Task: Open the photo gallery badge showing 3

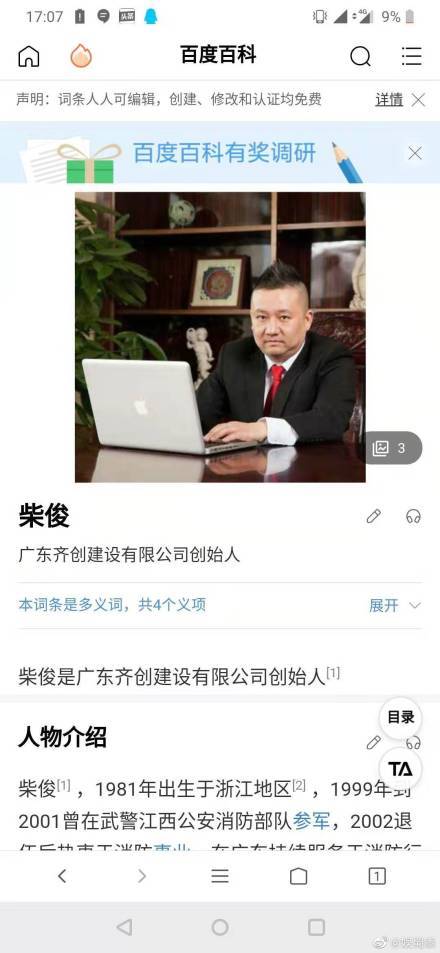Action: click(x=391, y=449)
